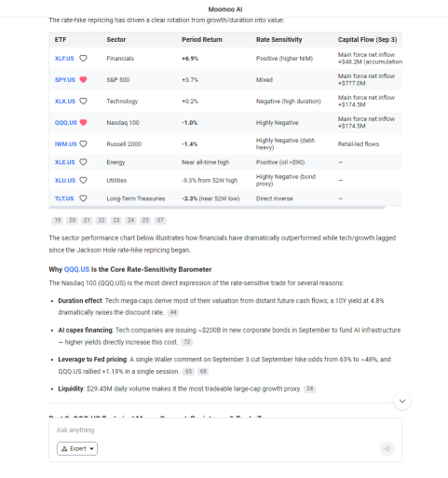Image resolution: width=448 pixels, height=478 pixels.
Task: Select the Direct inverse cell
Action: (275, 198)
